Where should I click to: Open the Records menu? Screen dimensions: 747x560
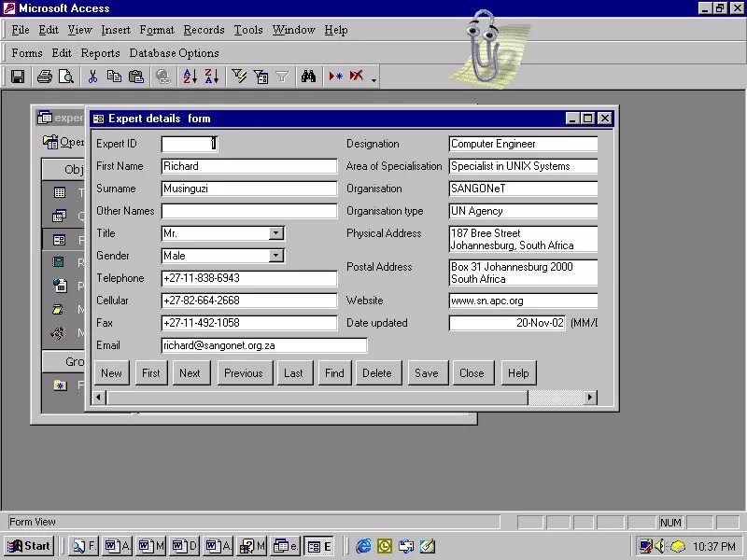tap(204, 30)
